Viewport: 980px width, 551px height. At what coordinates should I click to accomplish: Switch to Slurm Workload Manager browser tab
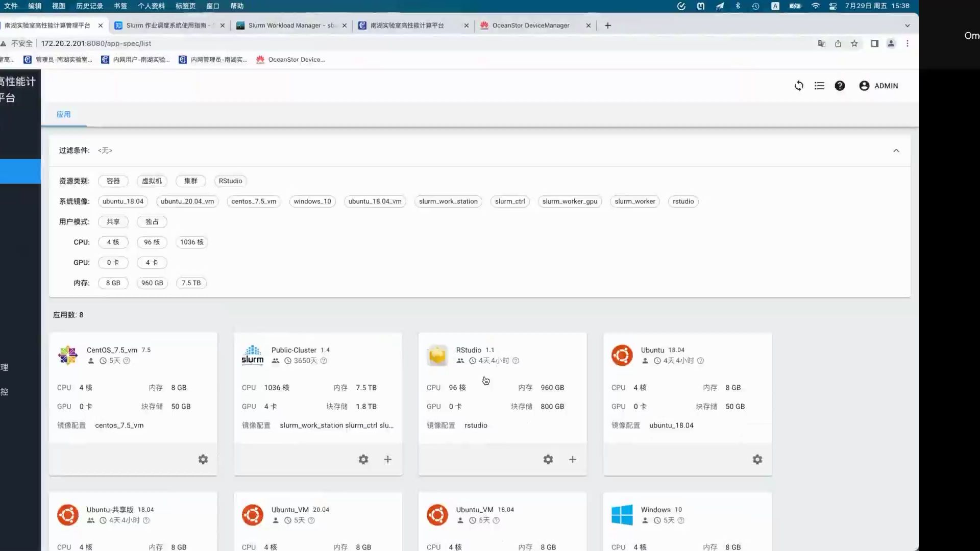(291, 26)
